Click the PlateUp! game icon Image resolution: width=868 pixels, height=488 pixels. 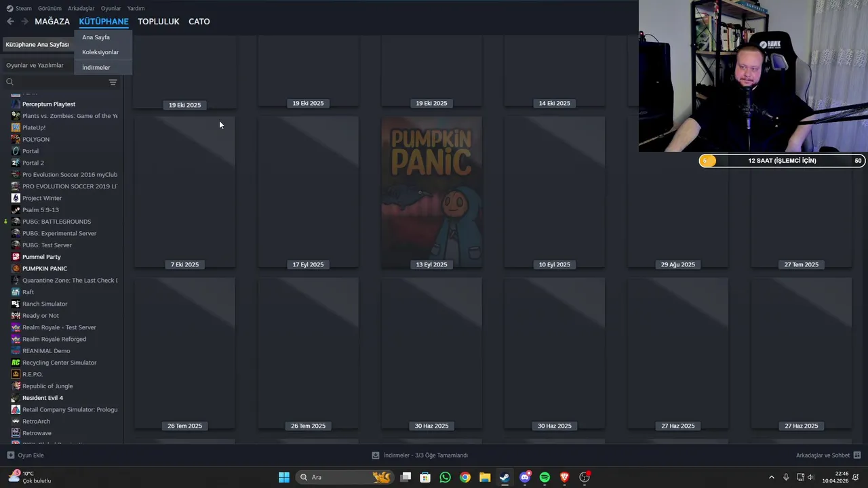[x=16, y=127]
